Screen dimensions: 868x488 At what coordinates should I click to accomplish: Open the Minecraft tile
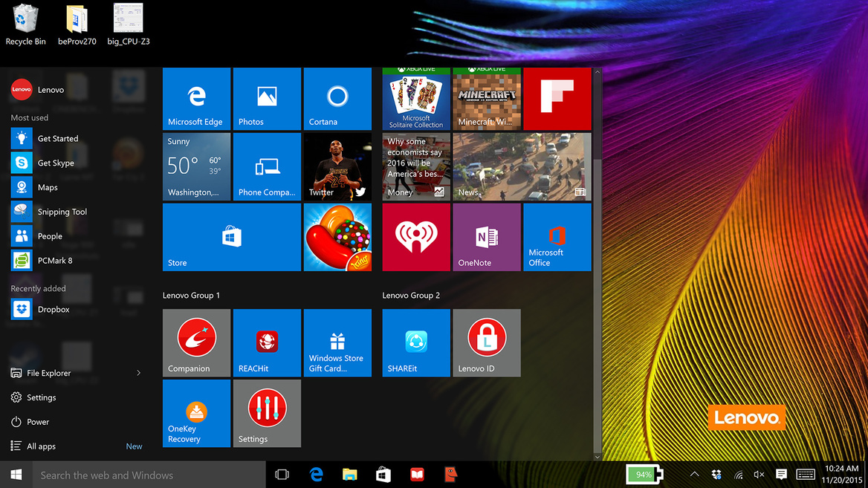pos(487,99)
